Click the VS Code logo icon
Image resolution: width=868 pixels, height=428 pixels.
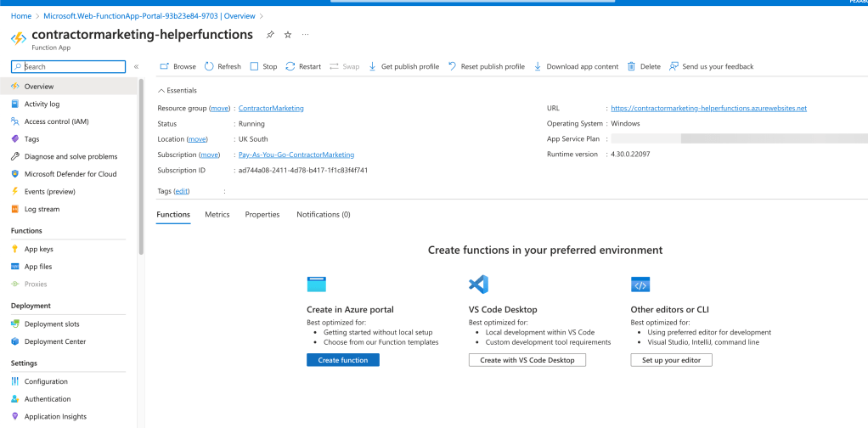click(478, 284)
